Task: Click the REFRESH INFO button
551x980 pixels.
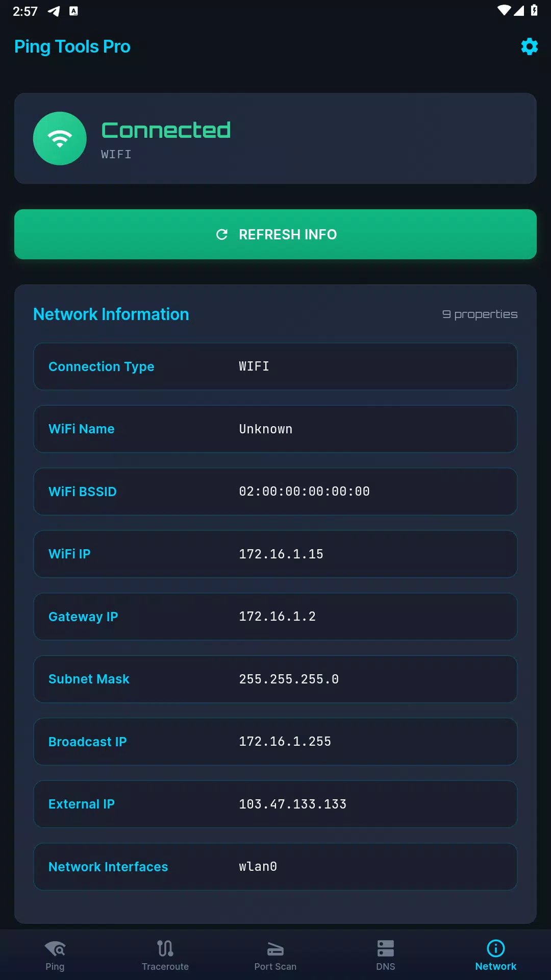Action: point(275,234)
